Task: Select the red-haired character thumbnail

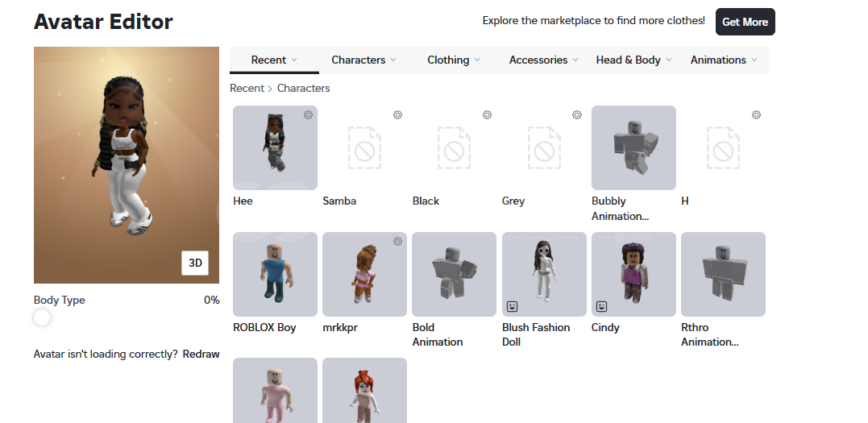Action: 364,390
